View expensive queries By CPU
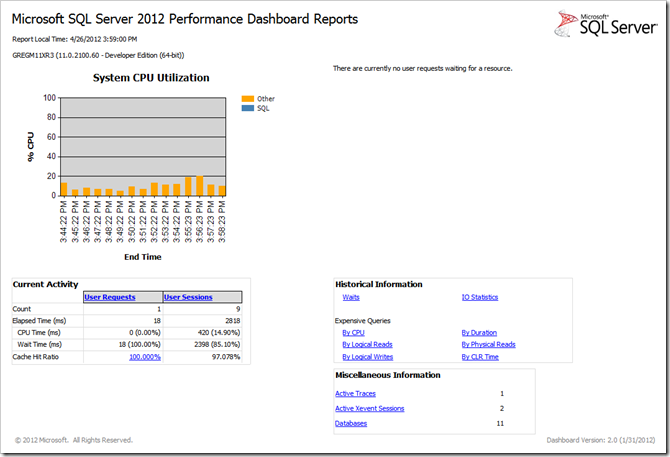670x457 pixels. pyautogui.click(x=353, y=332)
